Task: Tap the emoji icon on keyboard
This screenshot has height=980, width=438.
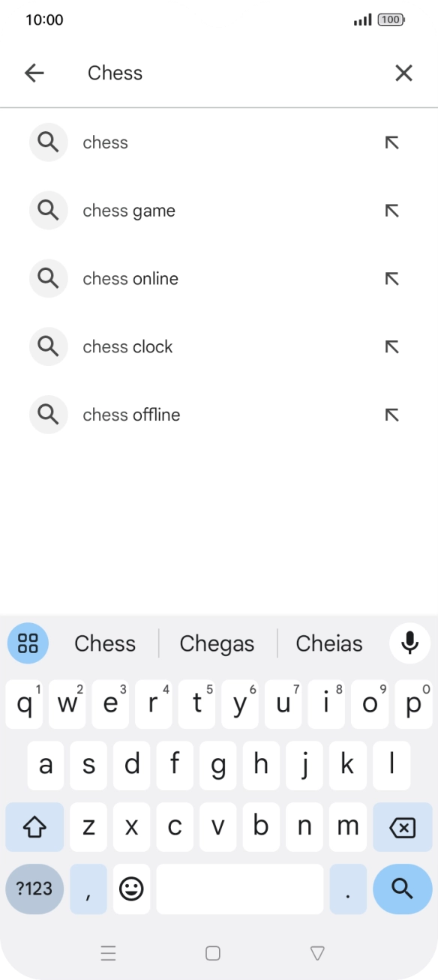Action: pyautogui.click(x=131, y=889)
